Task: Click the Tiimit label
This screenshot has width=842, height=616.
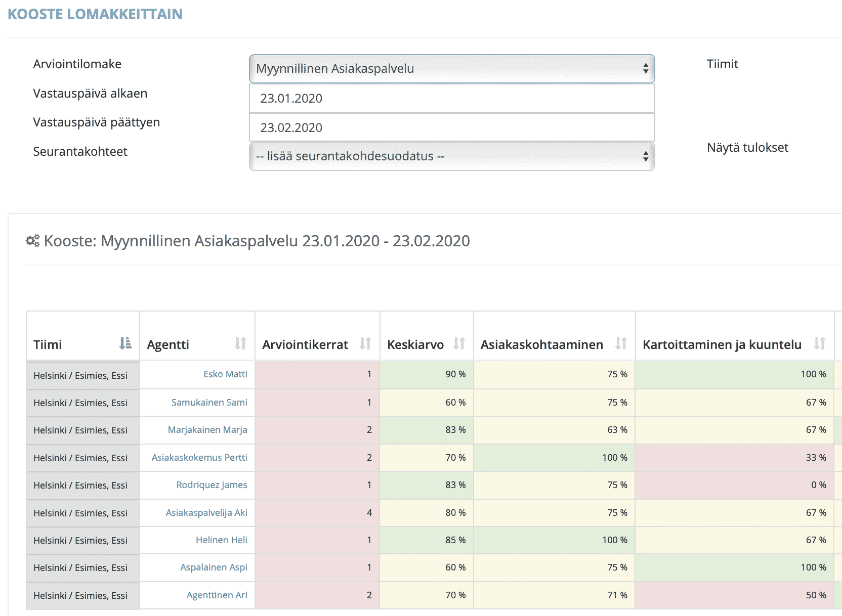Action: coord(723,64)
